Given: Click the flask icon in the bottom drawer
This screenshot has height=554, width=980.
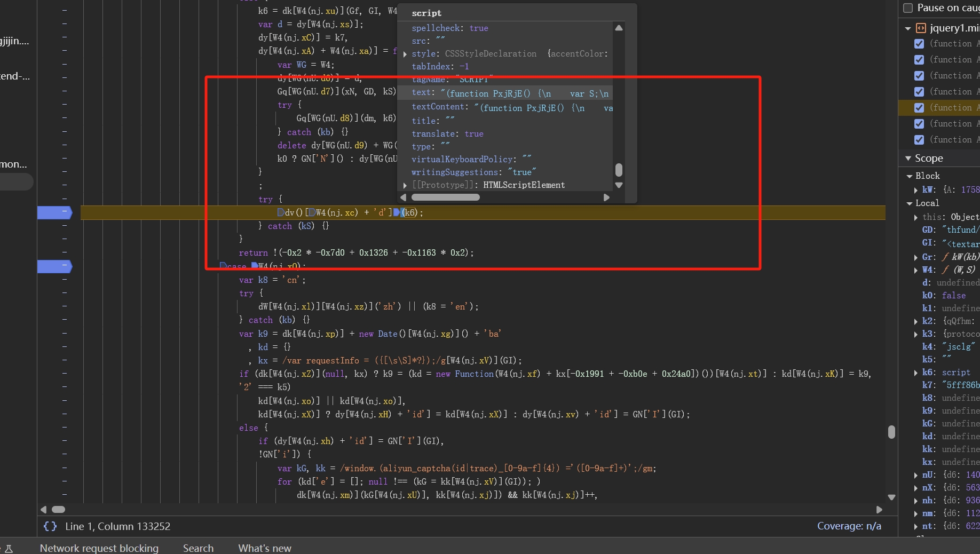Looking at the screenshot, I should pos(9,548).
